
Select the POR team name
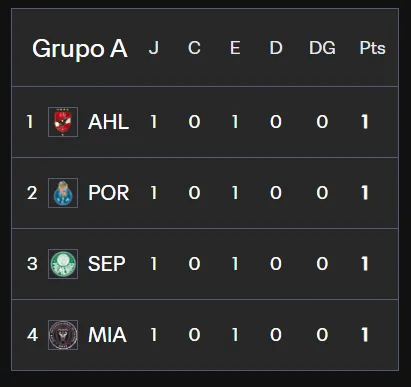pos(108,193)
